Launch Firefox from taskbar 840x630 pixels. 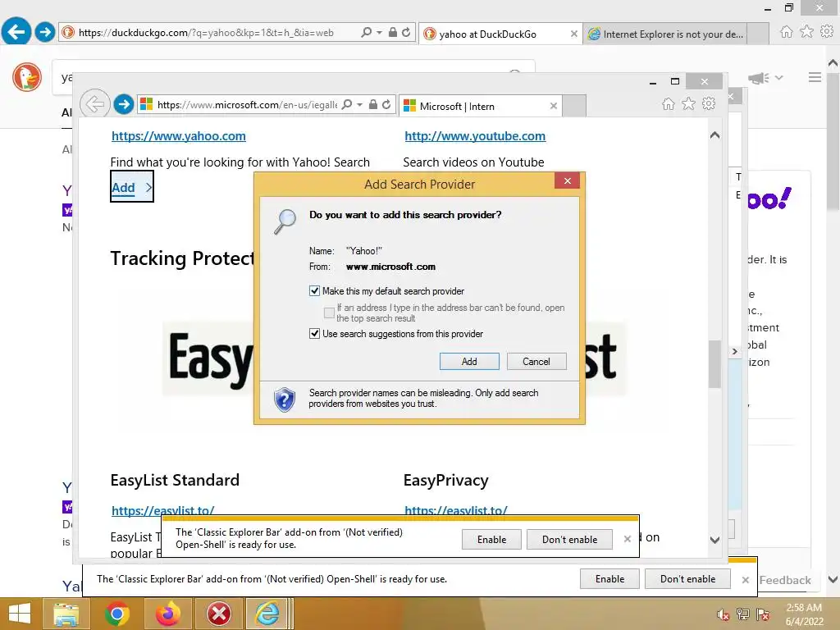pyautogui.click(x=167, y=614)
